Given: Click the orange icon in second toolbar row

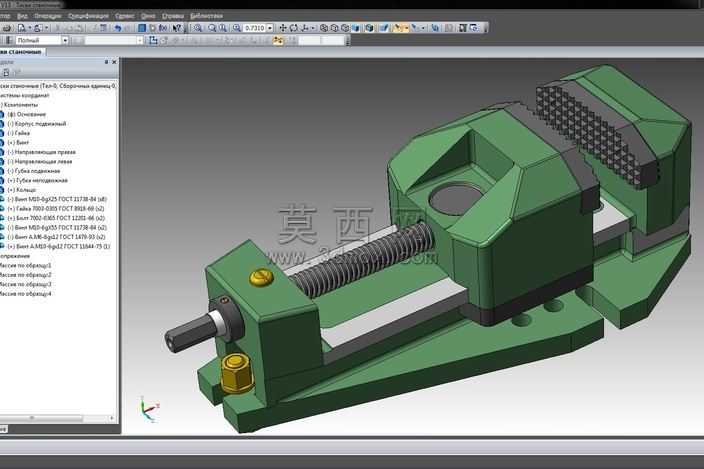Looking at the screenshot, I should click(x=278, y=40).
